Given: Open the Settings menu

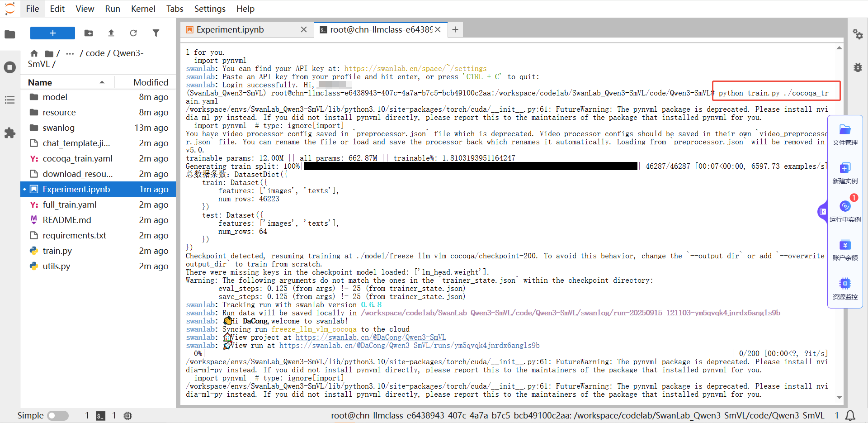Looking at the screenshot, I should (210, 9).
